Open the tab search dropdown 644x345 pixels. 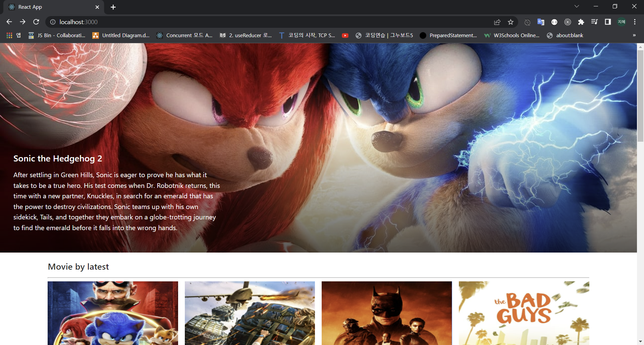pos(577,6)
